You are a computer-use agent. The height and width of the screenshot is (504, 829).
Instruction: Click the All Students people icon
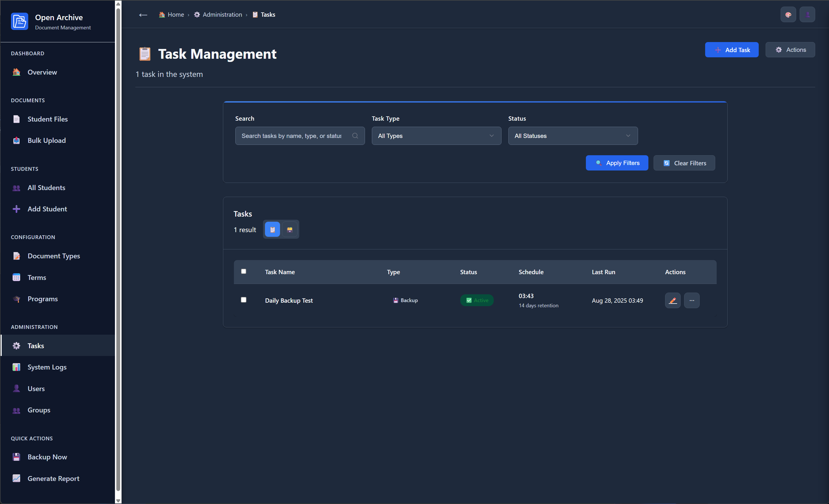tap(16, 188)
